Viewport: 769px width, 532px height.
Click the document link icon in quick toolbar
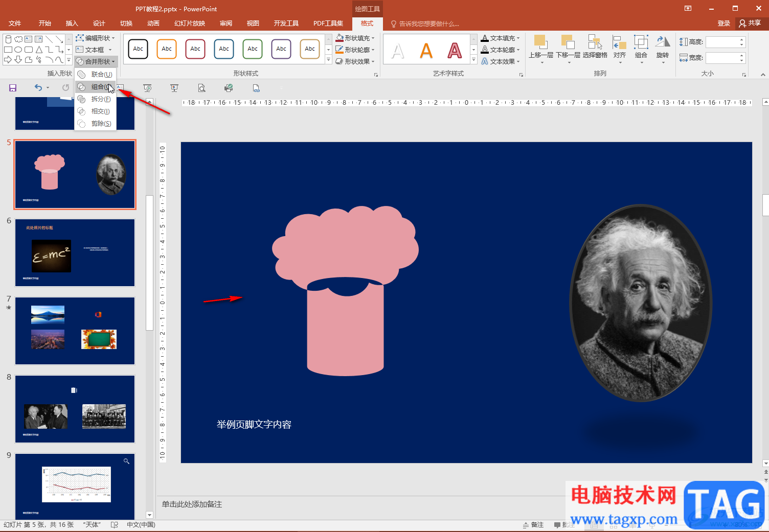pyautogui.click(x=256, y=88)
